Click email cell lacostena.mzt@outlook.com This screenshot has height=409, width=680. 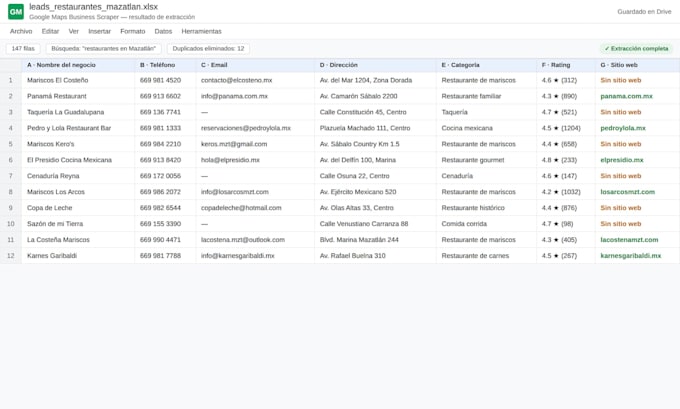255,240
